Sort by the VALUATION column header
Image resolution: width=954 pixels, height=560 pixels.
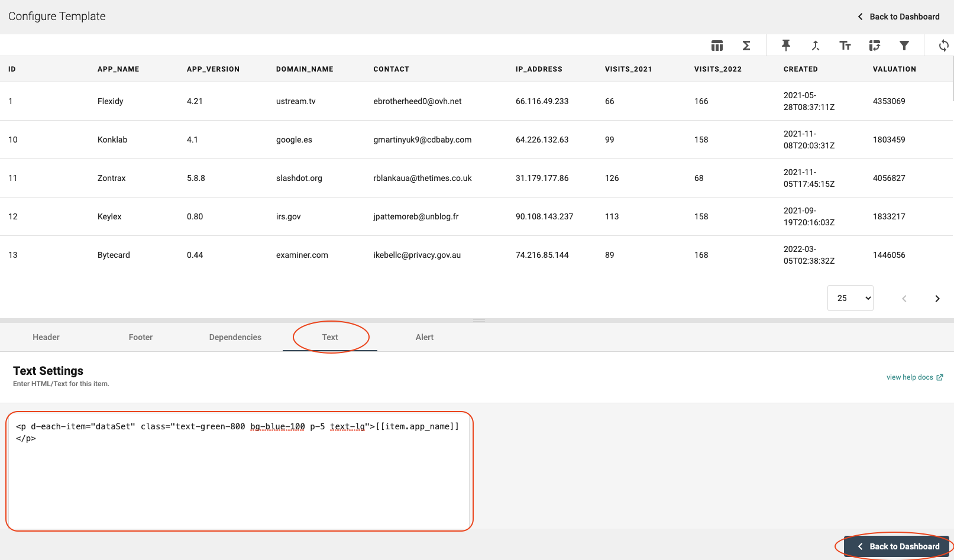point(894,69)
